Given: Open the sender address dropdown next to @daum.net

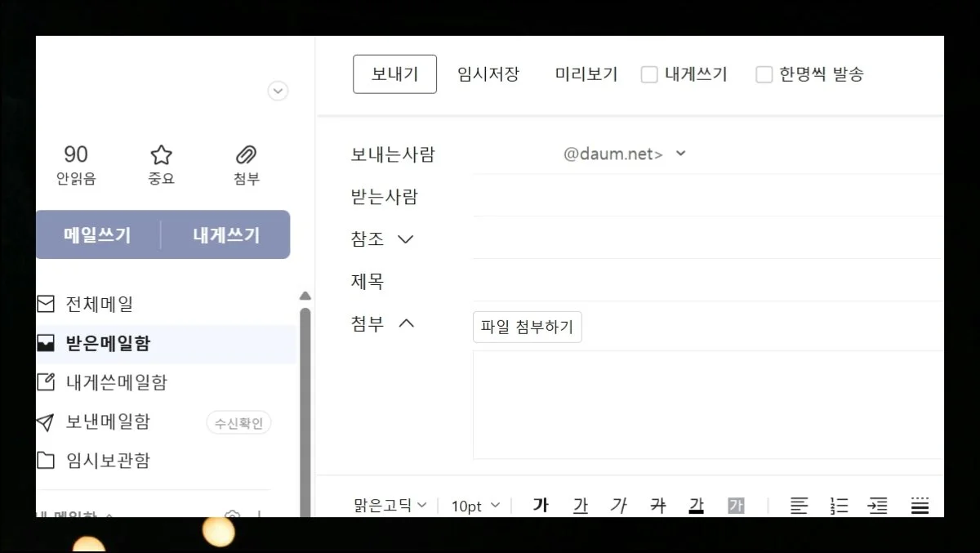Looking at the screenshot, I should (681, 154).
